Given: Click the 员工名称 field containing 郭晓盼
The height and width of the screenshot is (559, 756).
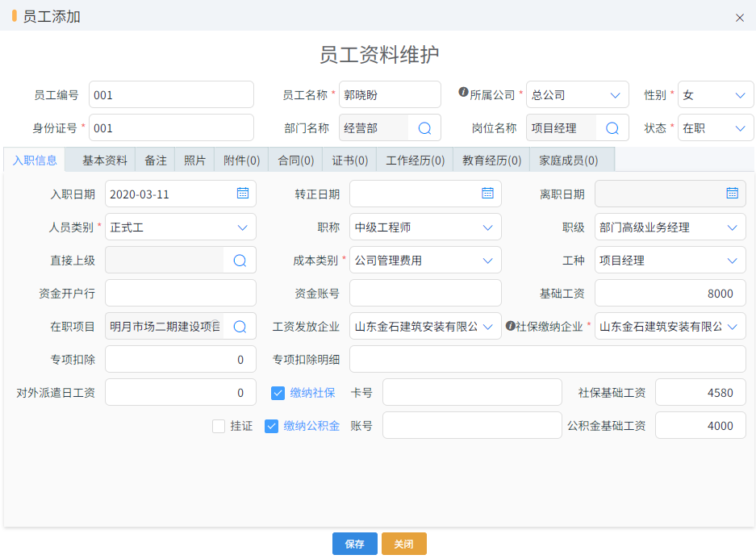Looking at the screenshot, I should pyautogui.click(x=390, y=94).
